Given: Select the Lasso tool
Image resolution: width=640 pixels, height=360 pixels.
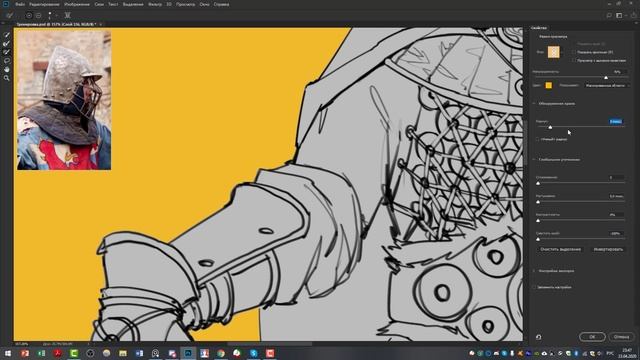Looking at the screenshot, I should (7, 61).
